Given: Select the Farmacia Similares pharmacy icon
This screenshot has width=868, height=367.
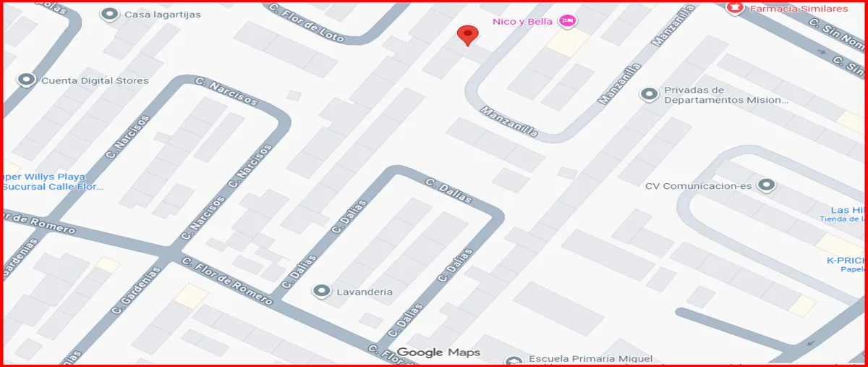Looking at the screenshot, I should pyautogui.click(x=735, y=8).
